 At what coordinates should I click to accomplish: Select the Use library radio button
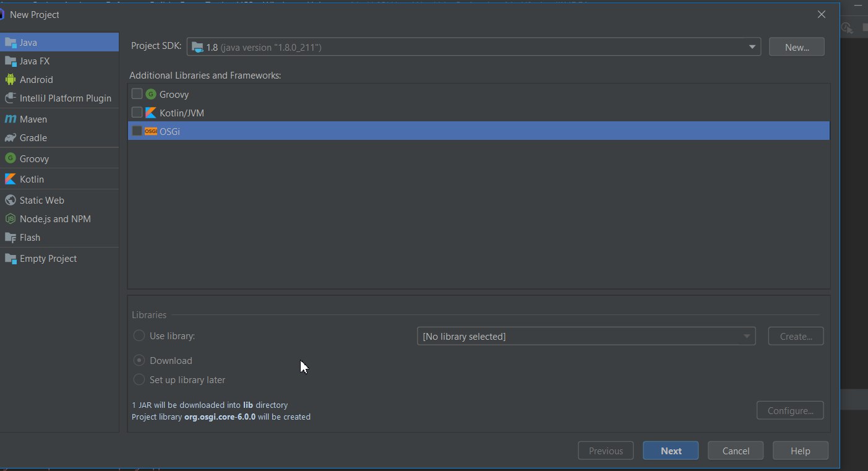point(139,335)
